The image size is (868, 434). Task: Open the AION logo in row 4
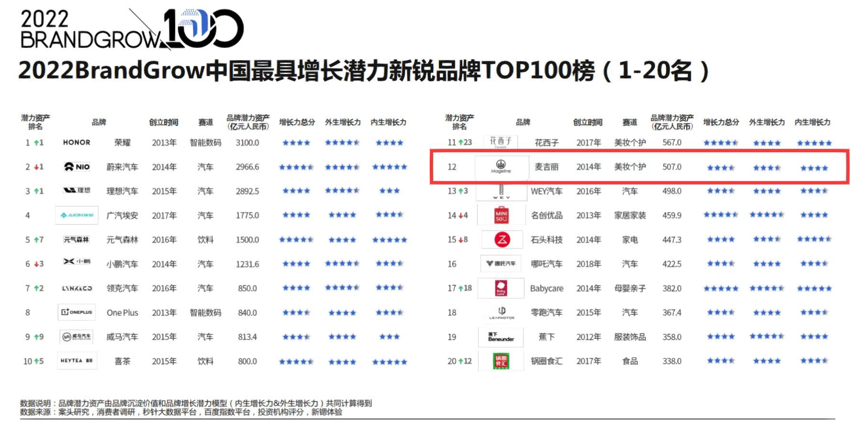[x=77, y=215]
